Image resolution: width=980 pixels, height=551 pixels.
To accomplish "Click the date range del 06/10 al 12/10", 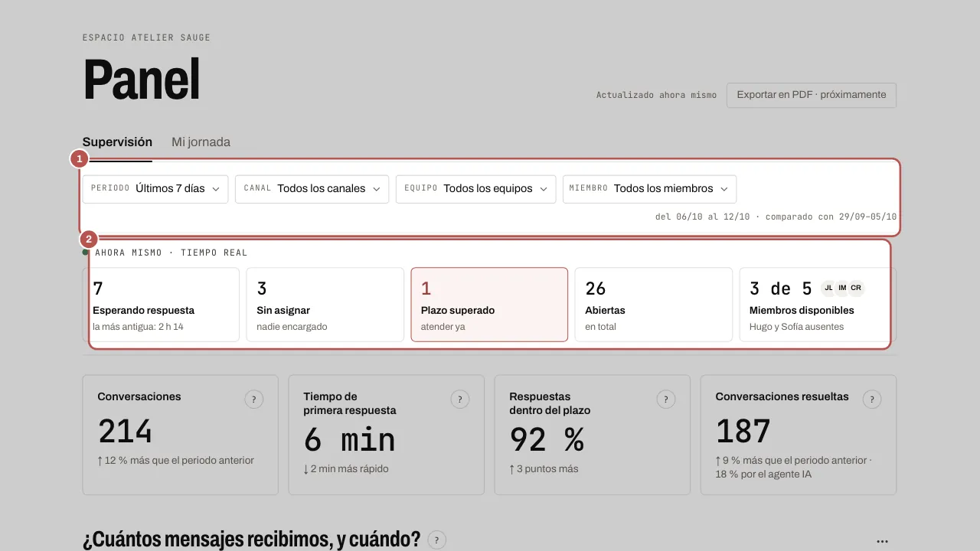I will point(702,217).
